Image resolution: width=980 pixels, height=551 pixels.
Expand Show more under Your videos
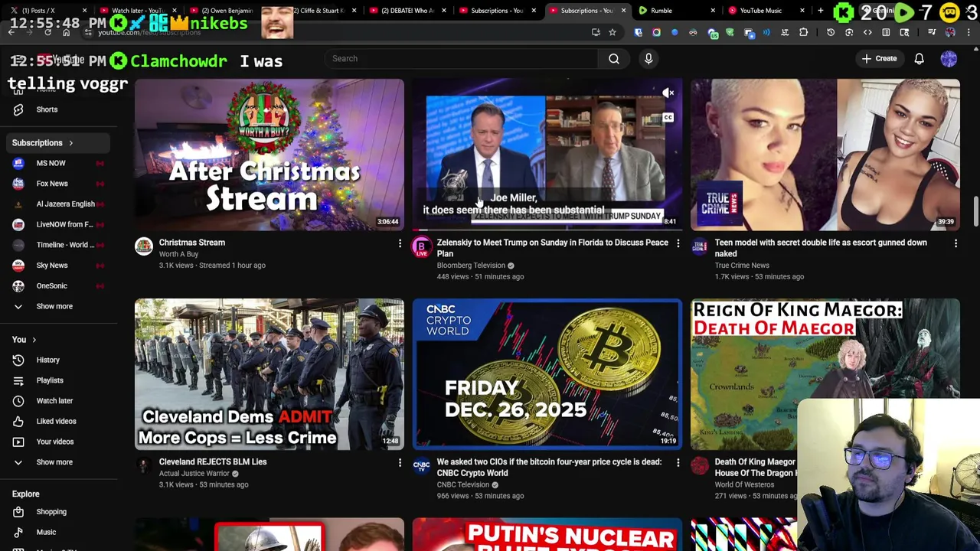point(54,462)
